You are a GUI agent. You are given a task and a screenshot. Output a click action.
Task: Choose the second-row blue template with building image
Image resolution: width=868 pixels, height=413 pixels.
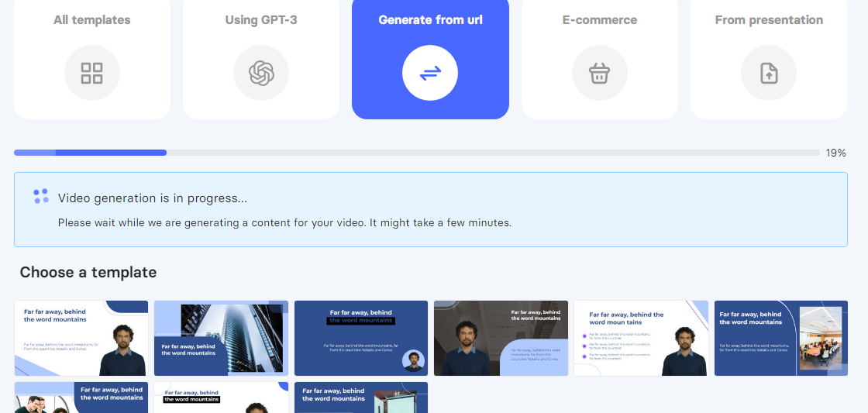coord(361,398)
